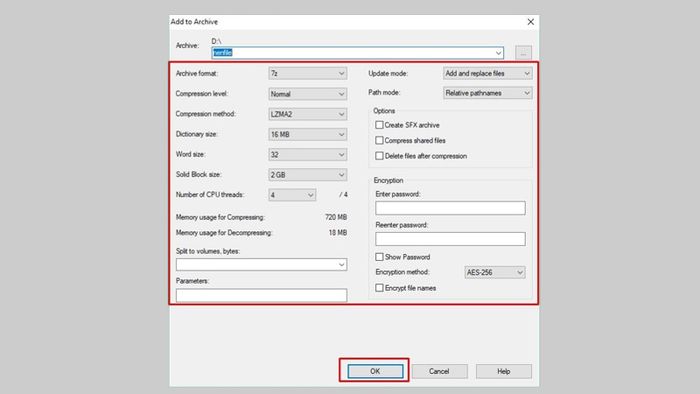Viewport: 700px width, 394px height.
Task: Expand the archive name history arrow
Action: click(x=498, y=53)
